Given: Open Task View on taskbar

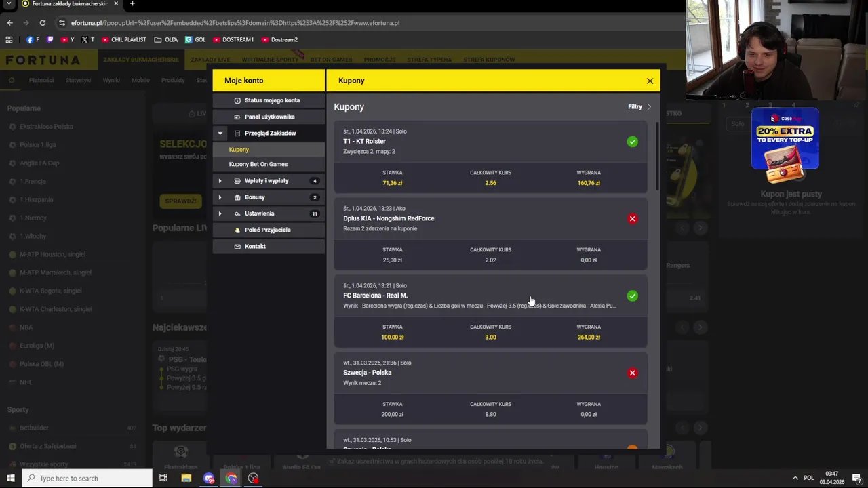Looking at the screenshot, I should (163, 479).
